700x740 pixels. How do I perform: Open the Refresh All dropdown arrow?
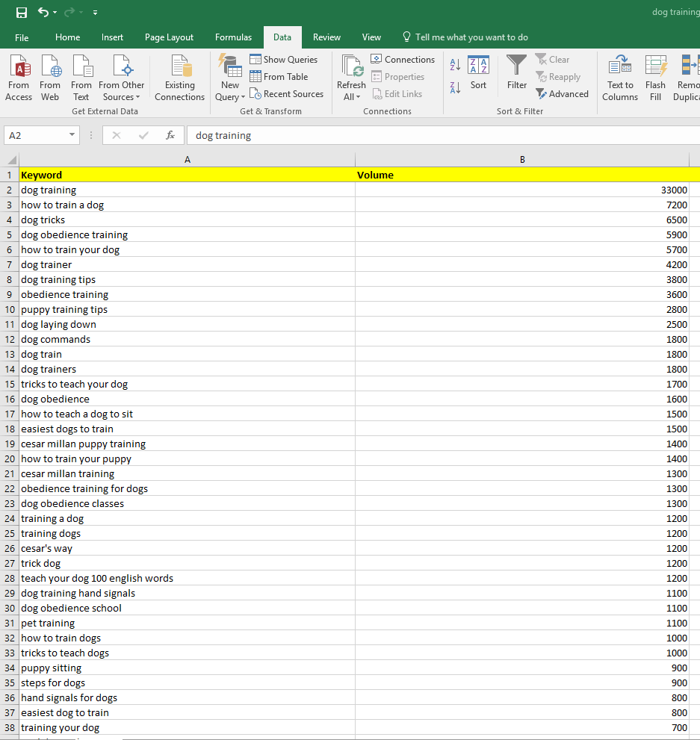pos(358,97)
